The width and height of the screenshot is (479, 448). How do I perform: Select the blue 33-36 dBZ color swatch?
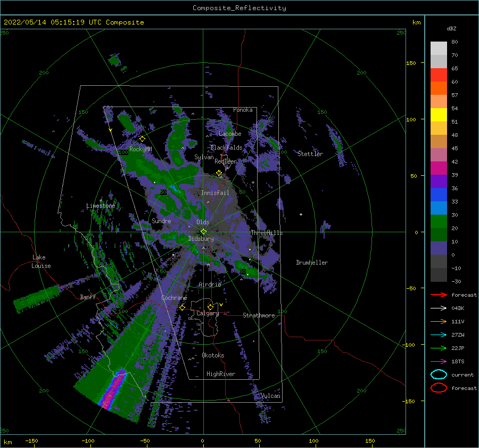(x=439, y=194)
